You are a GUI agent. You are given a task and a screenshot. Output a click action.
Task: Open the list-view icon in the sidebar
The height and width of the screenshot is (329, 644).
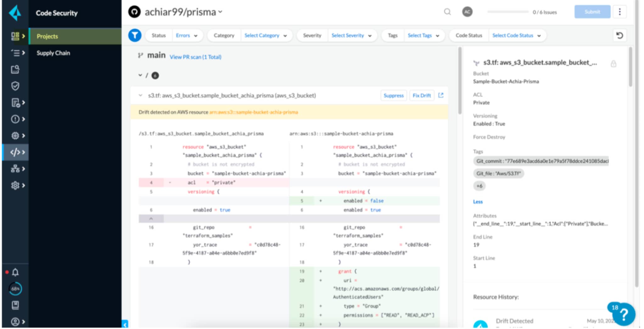[x=15, y=53]
